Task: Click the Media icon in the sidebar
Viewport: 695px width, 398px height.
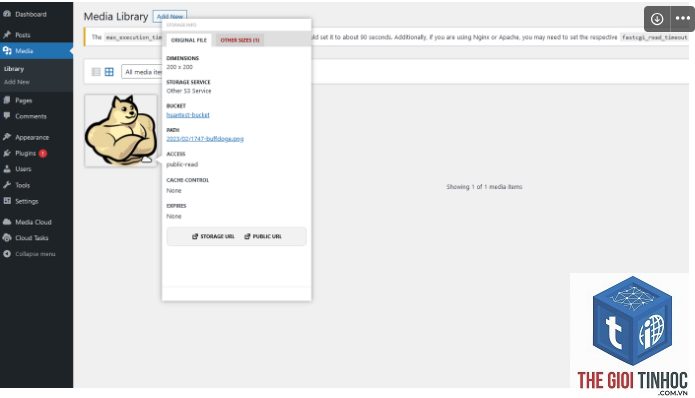Action: click(7, 51)
